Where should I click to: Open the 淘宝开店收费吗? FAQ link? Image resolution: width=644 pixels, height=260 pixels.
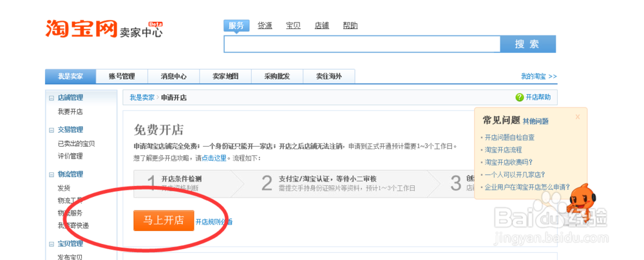(509, 162)
